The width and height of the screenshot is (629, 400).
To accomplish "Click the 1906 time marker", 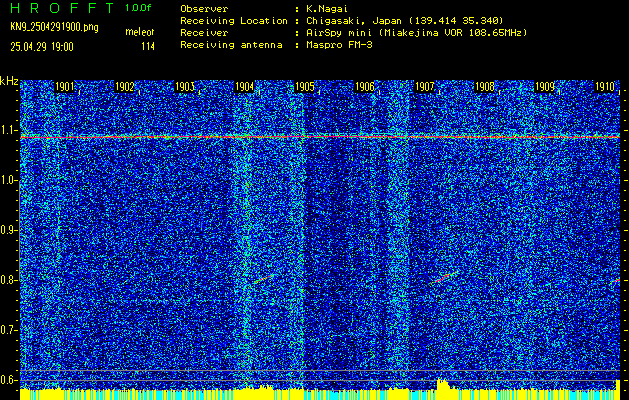I will pos(365,87).
